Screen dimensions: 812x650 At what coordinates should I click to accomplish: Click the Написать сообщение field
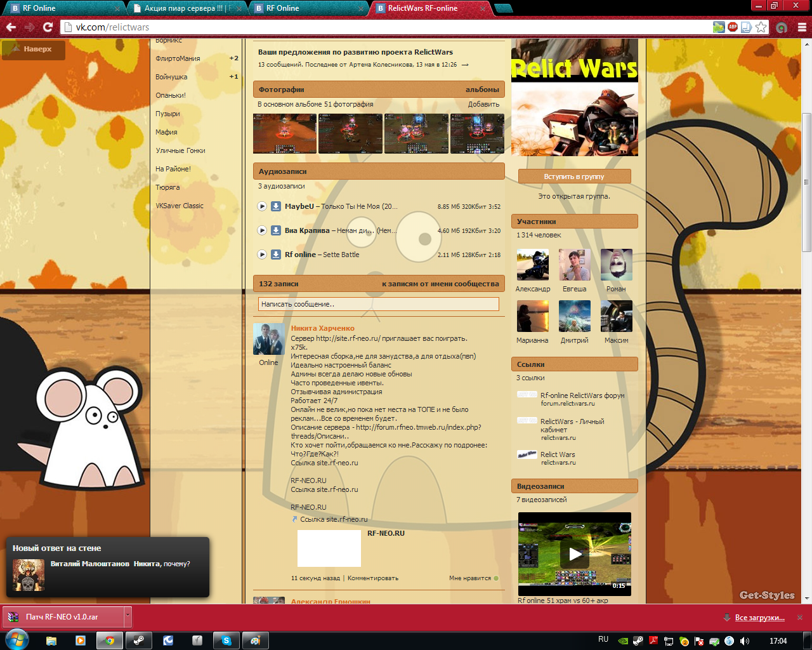(x=379, y=304)
